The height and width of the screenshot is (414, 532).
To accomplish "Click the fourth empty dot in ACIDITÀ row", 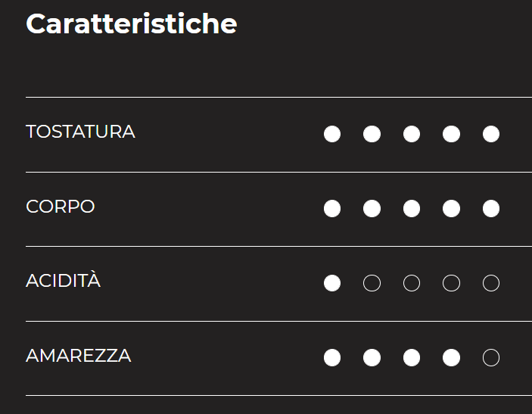I will click(491, 283).
